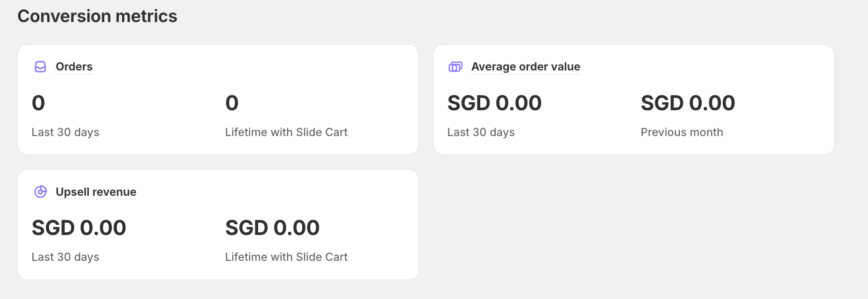Click "Last 30 days" text under Orders
The width and height of the screenshot is (868, 299).
pos(65,132)
